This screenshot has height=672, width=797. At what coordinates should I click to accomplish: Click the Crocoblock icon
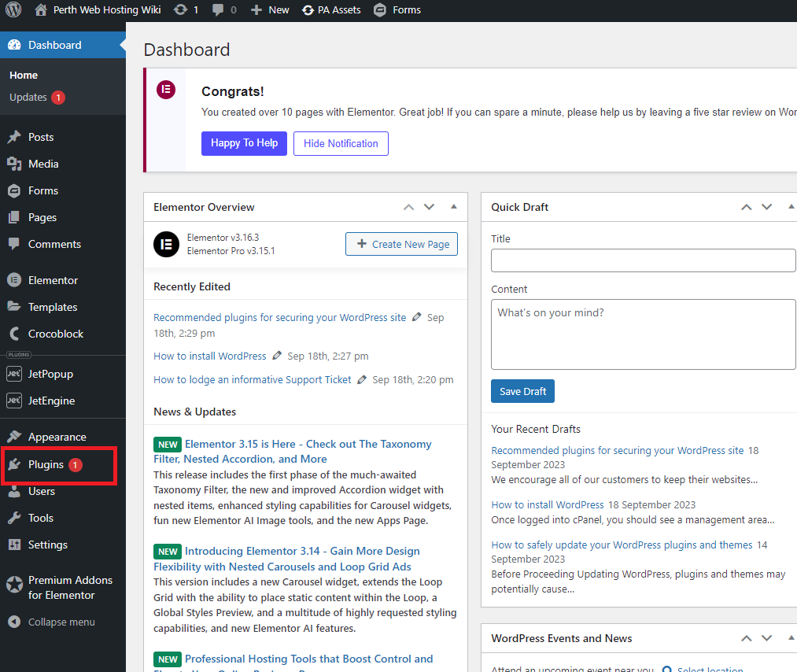pyautogui.click(x=14, y=334)
